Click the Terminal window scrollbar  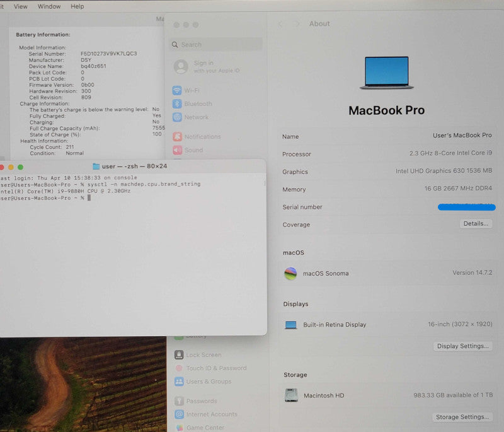pos(265,184)
